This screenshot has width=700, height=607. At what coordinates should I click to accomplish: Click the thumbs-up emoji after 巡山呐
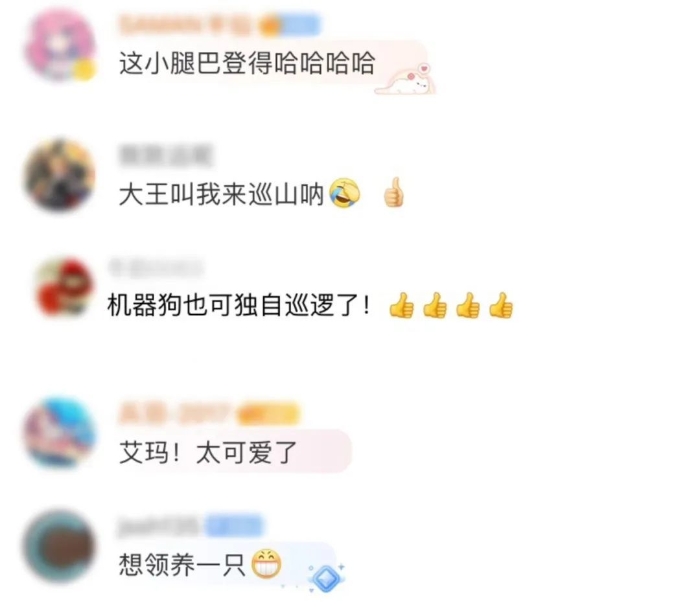pos(394,193)
